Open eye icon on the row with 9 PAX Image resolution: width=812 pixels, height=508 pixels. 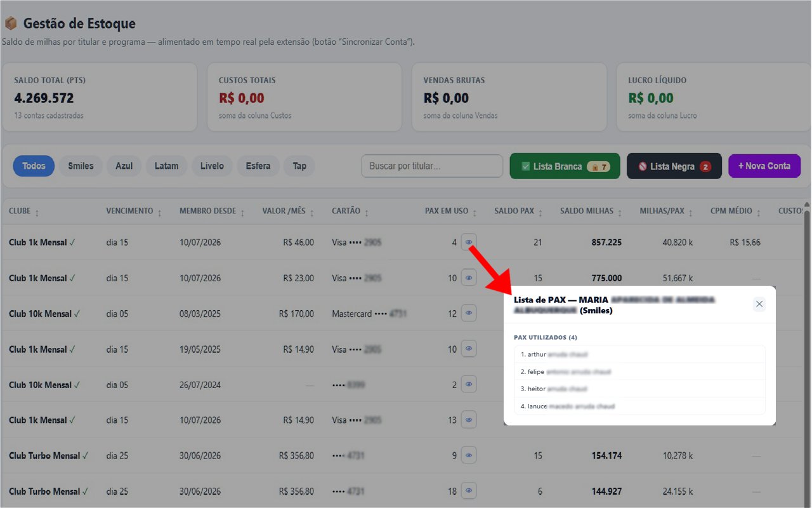coord(469,455)
